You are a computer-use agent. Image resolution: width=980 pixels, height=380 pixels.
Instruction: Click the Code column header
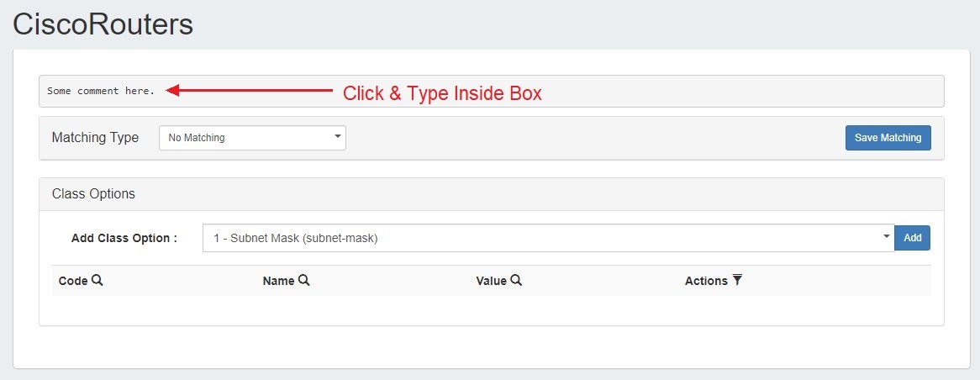tap(73, 281)
